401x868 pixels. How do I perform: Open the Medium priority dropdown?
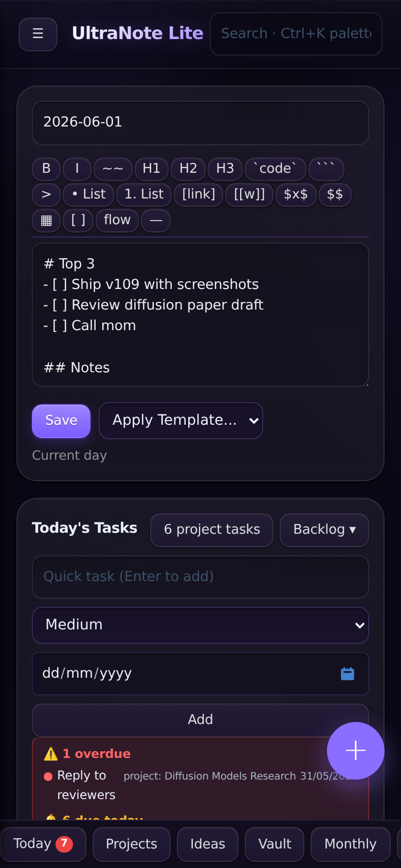(x=200, y=625)
